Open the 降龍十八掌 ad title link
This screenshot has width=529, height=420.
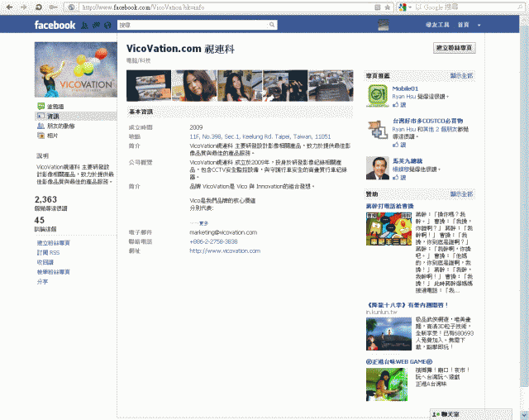pos(407,305)
